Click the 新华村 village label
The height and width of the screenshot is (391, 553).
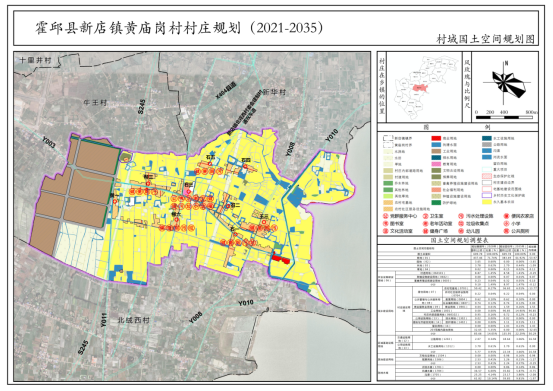click(274, 92)
